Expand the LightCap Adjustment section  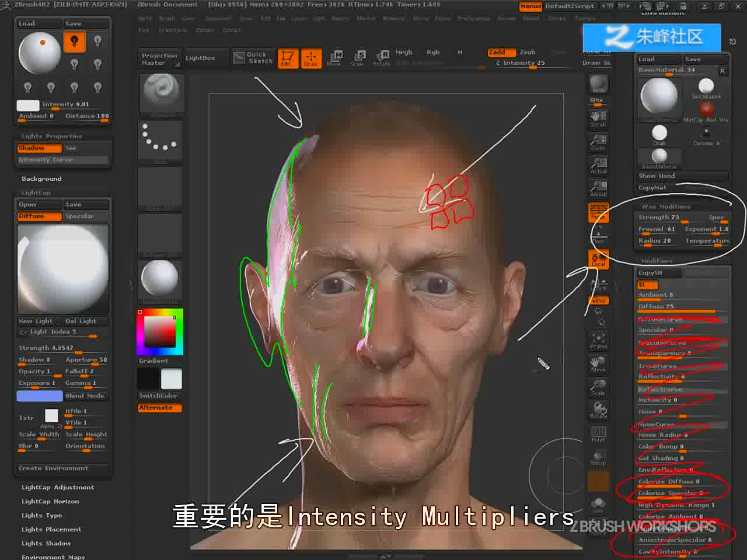[x=57, y=487]
